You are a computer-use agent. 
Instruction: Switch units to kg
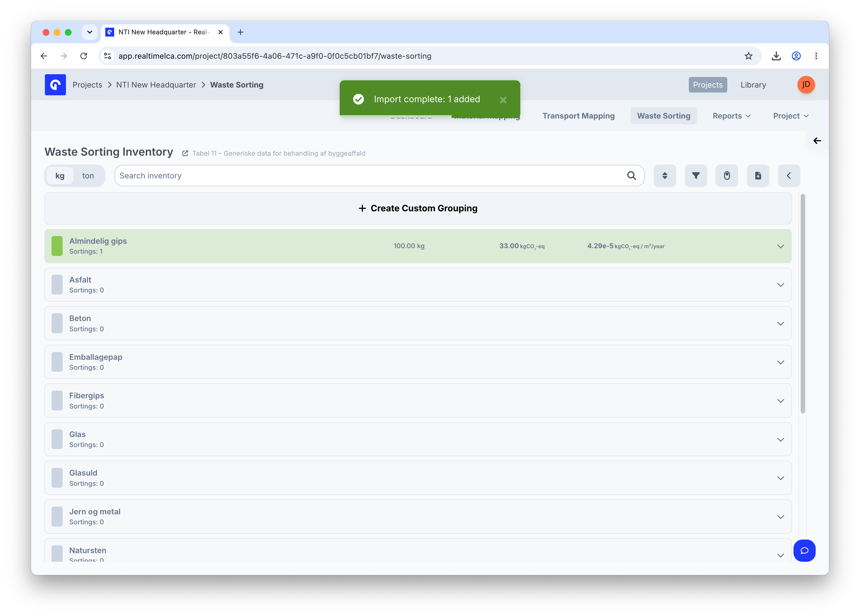click(x=60, y=176)
